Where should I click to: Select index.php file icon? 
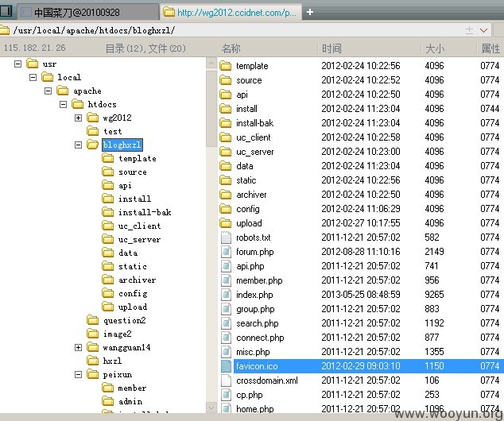(x=226, y=295)
